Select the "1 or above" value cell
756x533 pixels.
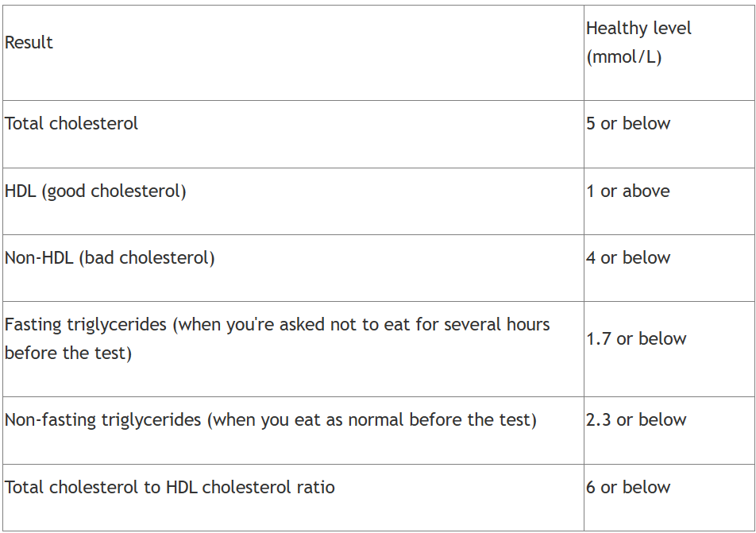point(669,202)
